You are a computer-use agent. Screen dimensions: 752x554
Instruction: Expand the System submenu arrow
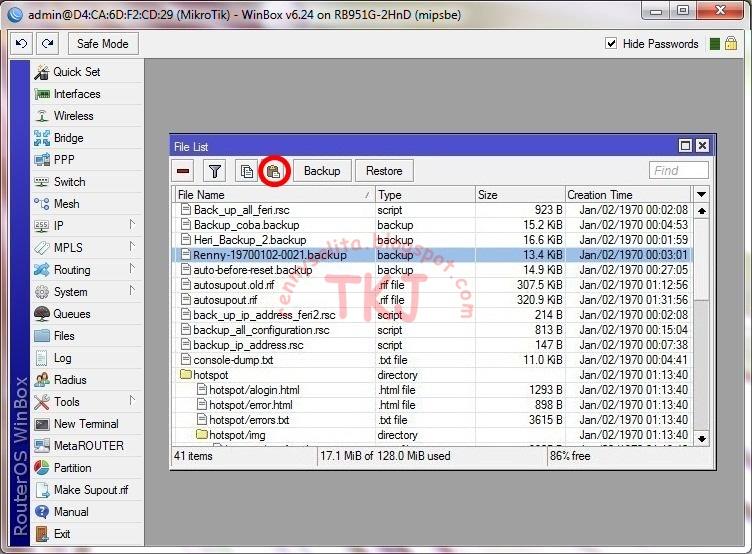pos(132,290)
